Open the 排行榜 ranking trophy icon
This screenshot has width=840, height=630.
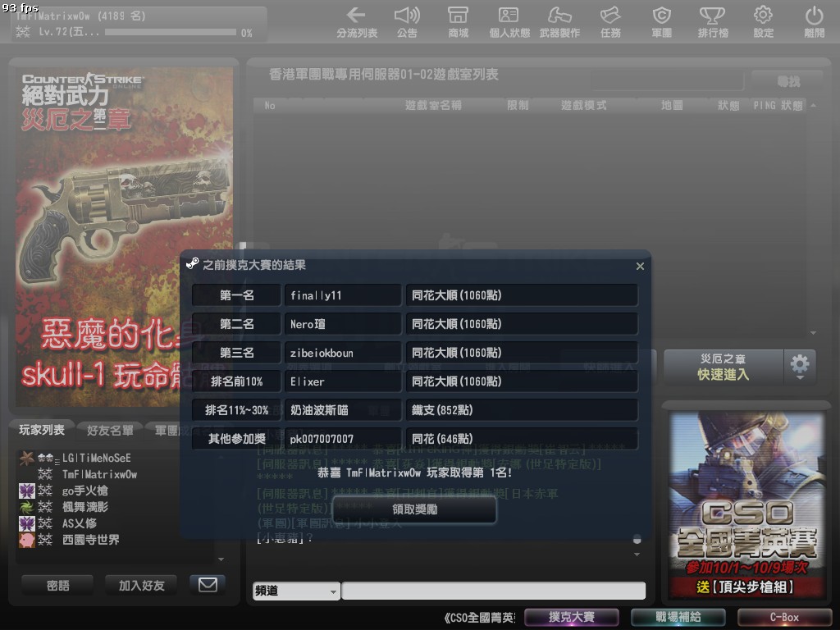712,16
